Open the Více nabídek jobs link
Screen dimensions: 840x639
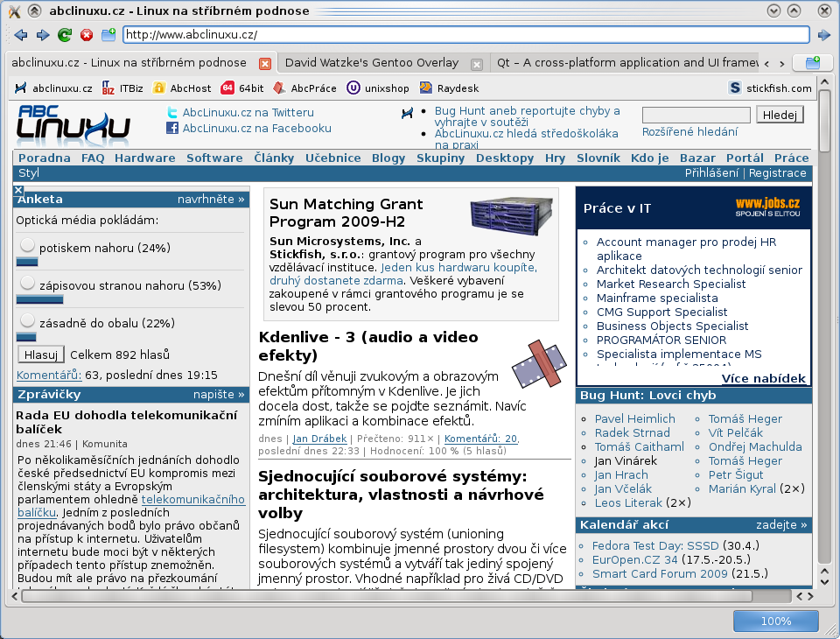coord(763,378)
